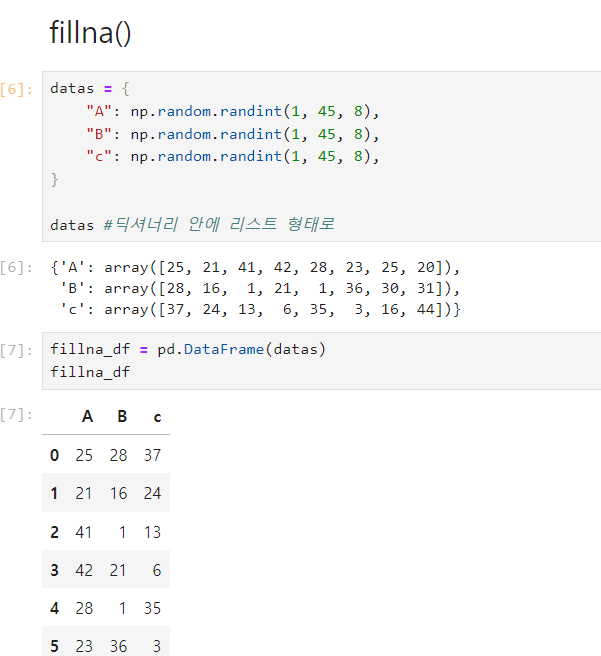Screen dimensions: 601x656
Task: Click the array output for key 'c'
Action: tap(260, 310)
